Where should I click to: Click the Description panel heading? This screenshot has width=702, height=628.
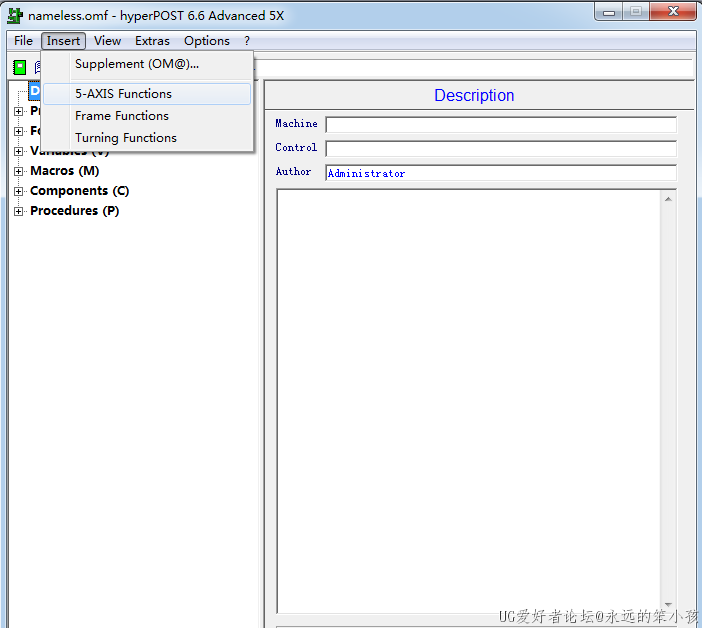474,95
